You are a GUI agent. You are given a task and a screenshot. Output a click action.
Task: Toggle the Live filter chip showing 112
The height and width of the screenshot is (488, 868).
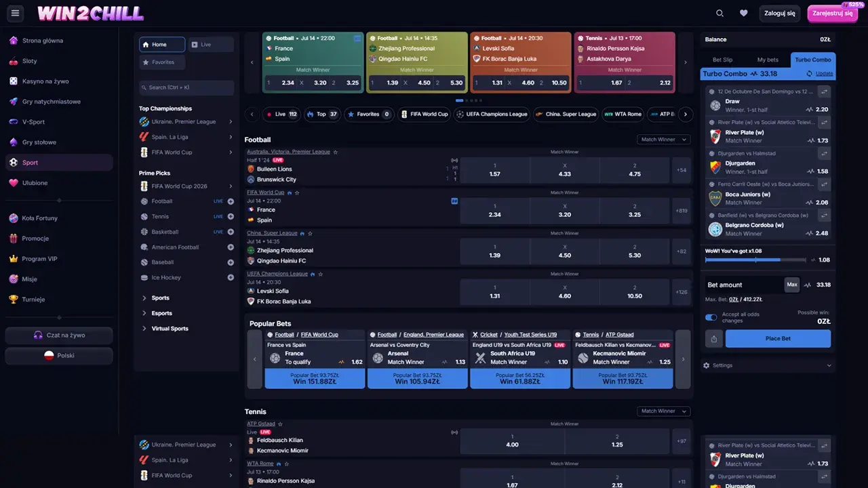pyautogui.click(x=281, y=115)
